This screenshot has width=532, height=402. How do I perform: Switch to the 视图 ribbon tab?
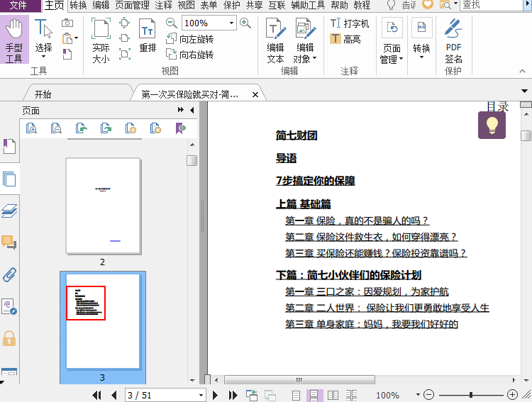pos(186,5)
